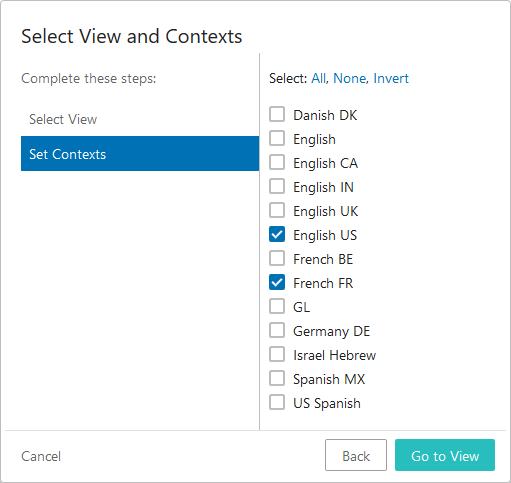511x483 pixels.
Task: Click the Back button
Action: pos(356,455)
